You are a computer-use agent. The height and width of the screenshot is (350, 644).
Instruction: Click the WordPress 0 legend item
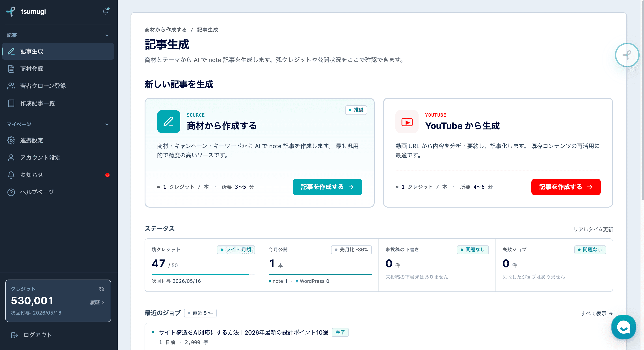(313, 281)
